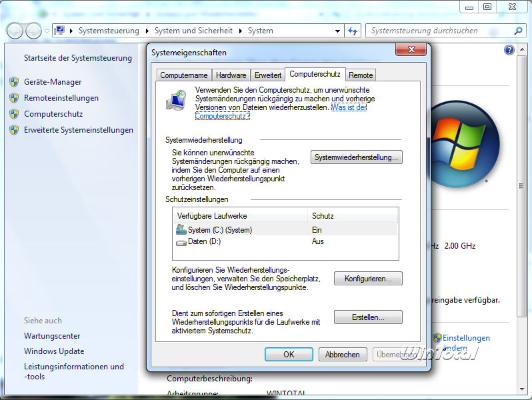Open Leistungsinformationen und -tools link
This screenshot has height=400, width=532.
click(x=73, y=371)
